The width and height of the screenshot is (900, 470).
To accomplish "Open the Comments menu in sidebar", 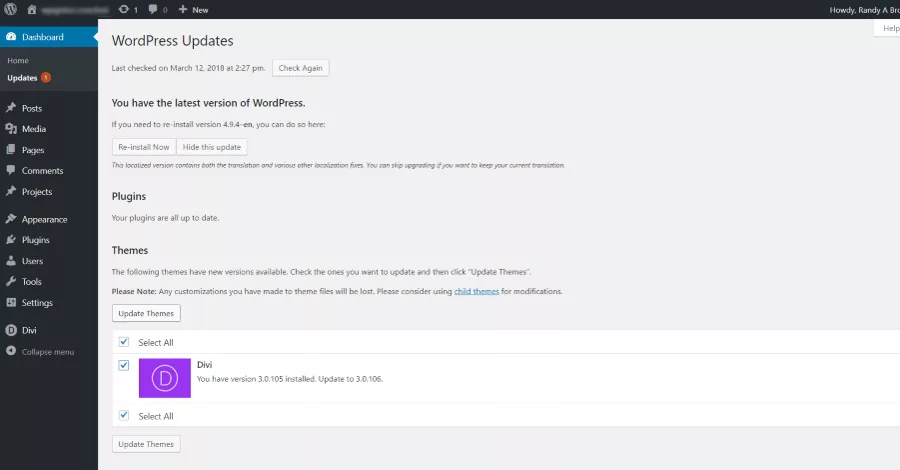I will tap(42, 170).
